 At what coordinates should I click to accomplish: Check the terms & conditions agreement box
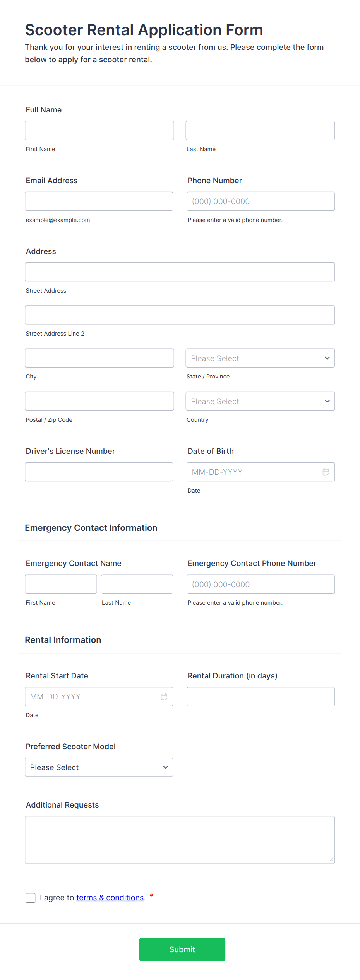[x=31, y=898]
